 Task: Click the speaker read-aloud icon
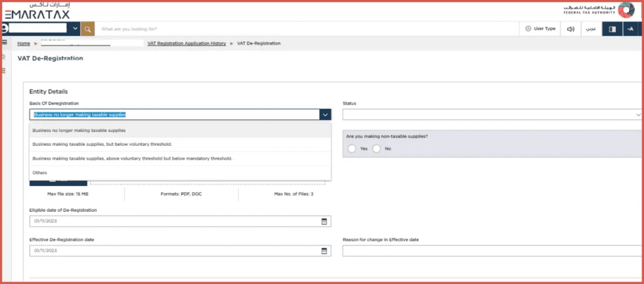tap(570, 29)
